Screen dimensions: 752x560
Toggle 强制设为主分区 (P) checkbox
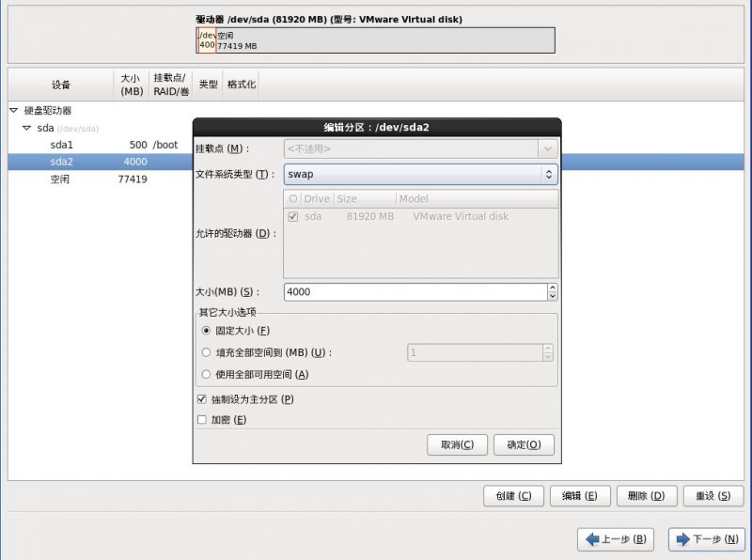click(x=202, y=399)
